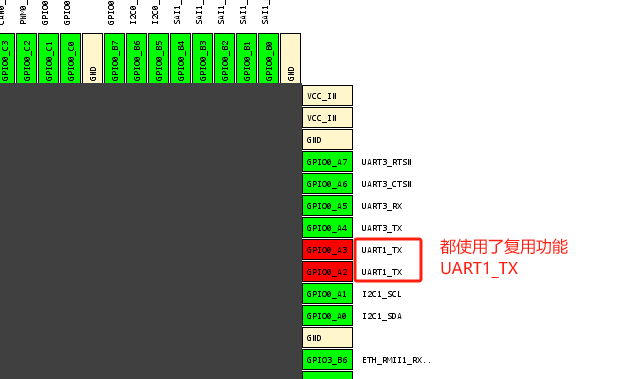Image resolution: width=635 pixels, height=379 pixels.
Task: Select the GPIO0_C1 pin
Action: [x=49, y=58]
